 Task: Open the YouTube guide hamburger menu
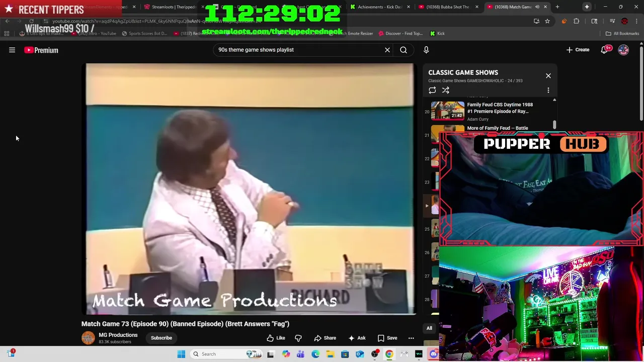[x=12, y=50]
